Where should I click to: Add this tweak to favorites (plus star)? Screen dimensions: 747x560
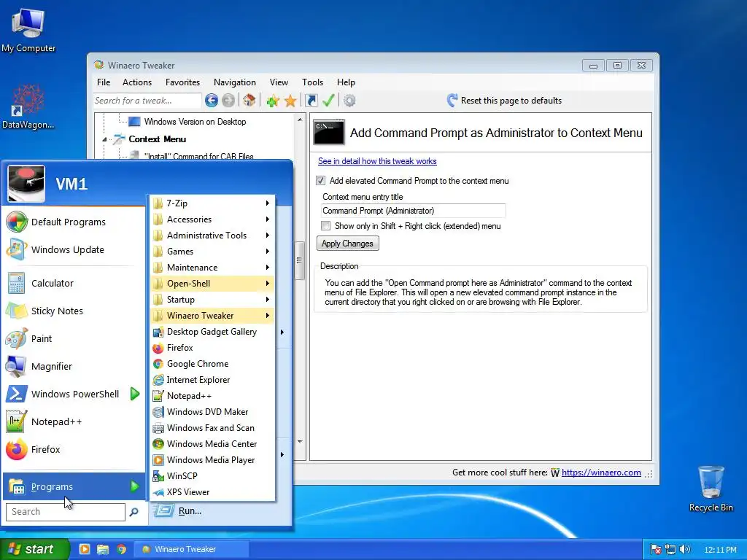(x=273, y=101)
